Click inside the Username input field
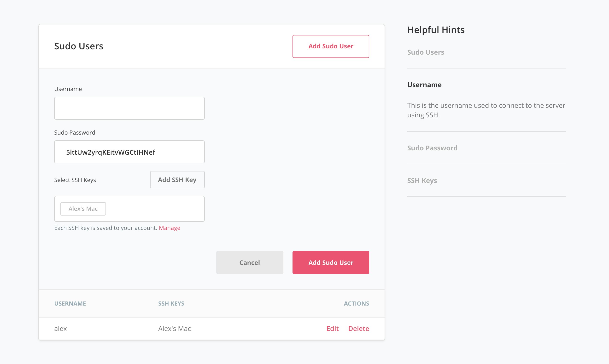The image size is (609, 364). pos(129,108)
